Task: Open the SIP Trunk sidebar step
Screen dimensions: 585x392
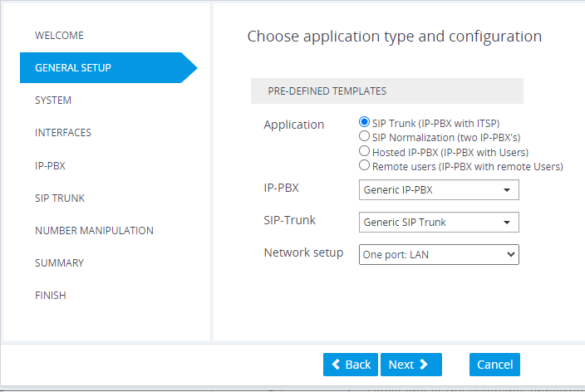Action: click(x=60, y=198)
